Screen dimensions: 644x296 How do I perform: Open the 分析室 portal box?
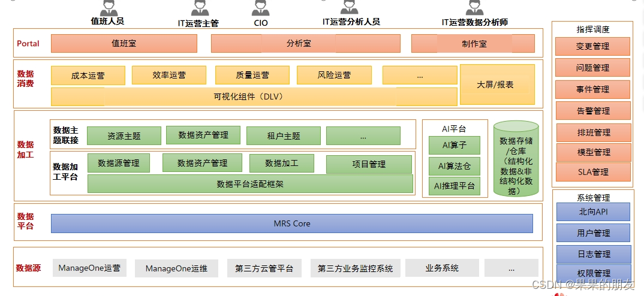click(306, 44)
